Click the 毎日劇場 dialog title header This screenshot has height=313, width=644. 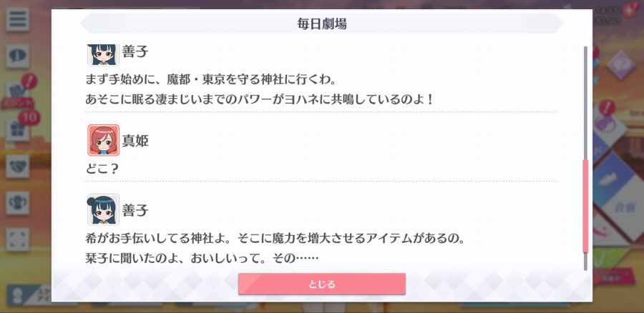click(x=321, y=24)
